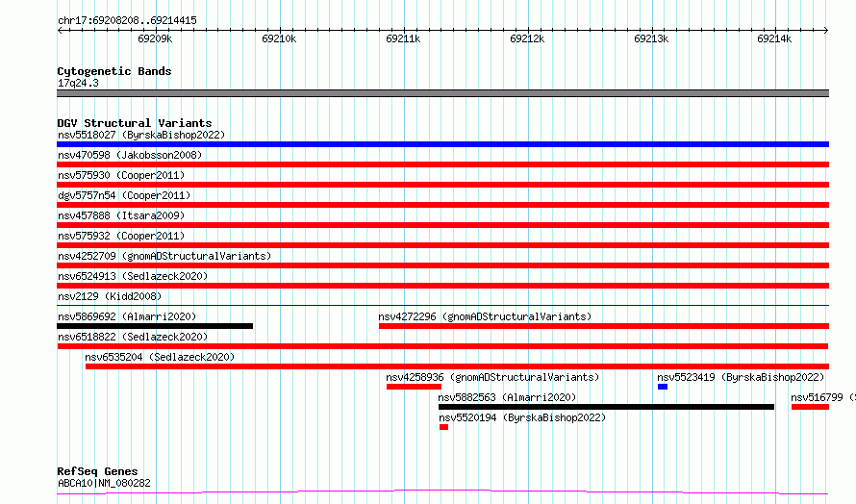Viewport: 856px width, 504px height.
Task: Click the red nsv575932 variant bar
Action: [442, 245]
